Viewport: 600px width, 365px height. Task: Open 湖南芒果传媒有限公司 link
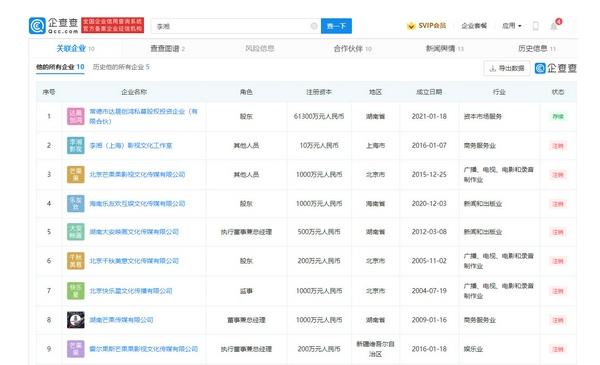(121, 320)
